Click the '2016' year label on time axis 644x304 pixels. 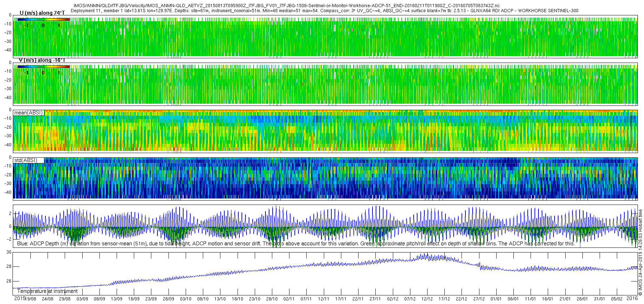click(632, 298)
